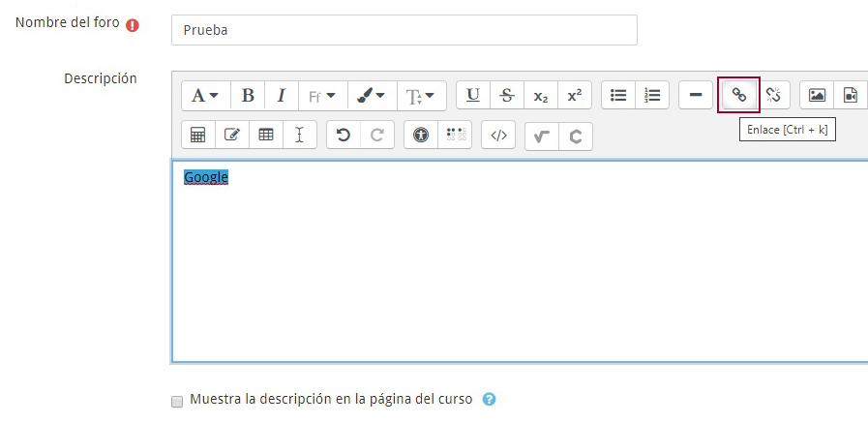Click the Nombre del foro input field

(404, 30)
